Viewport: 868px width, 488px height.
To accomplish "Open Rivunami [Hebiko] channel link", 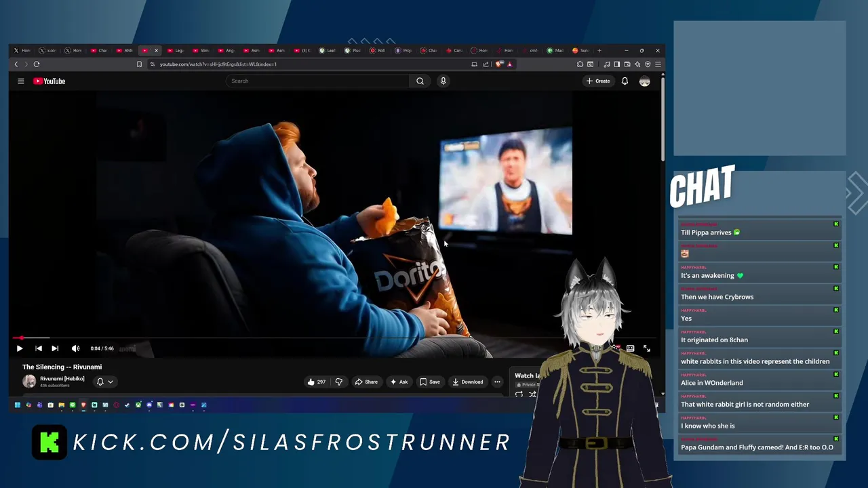I will (x=62, y=379).
